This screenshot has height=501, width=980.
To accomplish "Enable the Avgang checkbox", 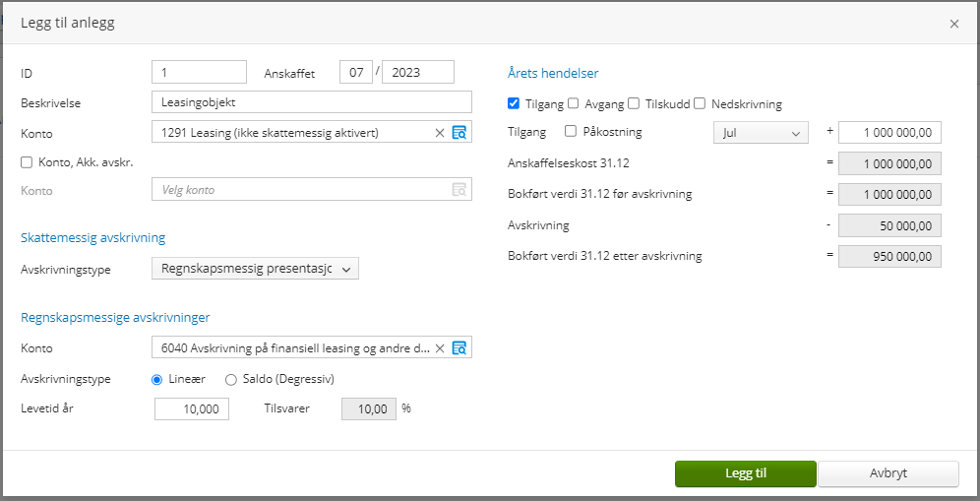I will coord(573,103).
